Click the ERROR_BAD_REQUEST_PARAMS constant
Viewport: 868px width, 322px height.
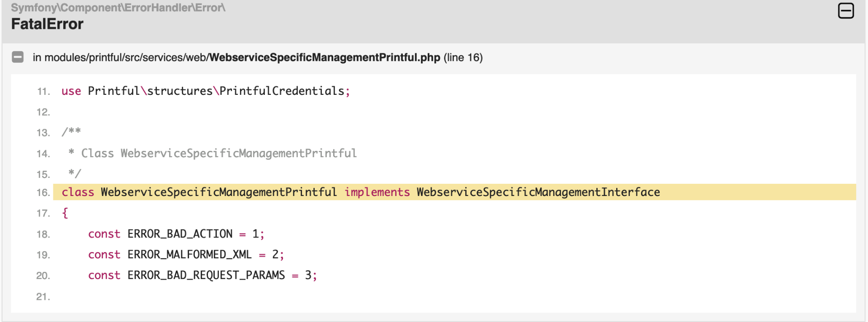(206, 275)
